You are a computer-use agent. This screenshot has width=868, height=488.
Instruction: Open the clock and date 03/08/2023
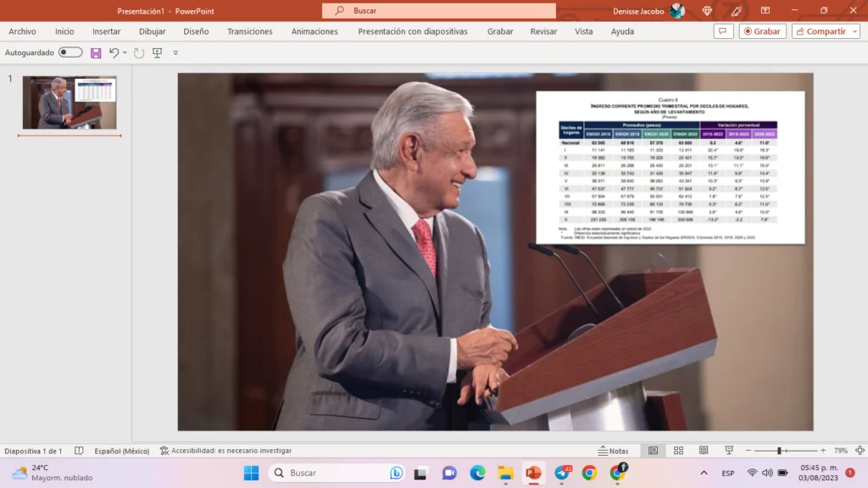[818, 473]
